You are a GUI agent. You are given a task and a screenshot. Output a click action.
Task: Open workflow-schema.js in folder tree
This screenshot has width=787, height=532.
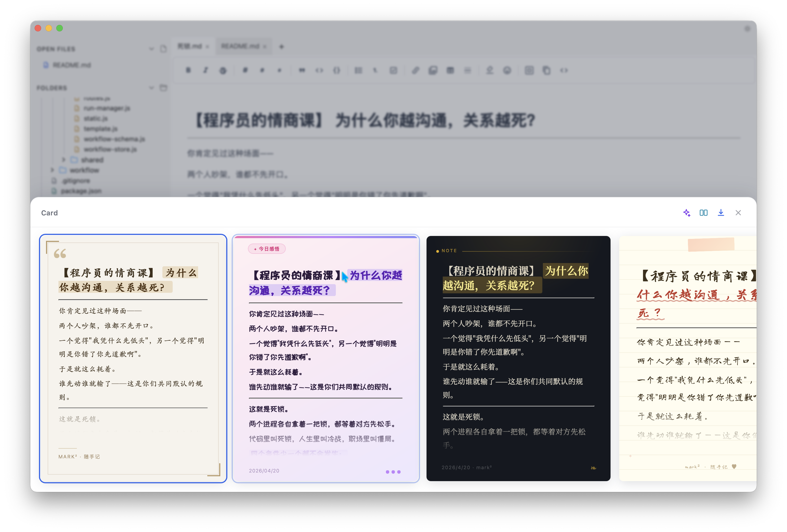[114, 139]
